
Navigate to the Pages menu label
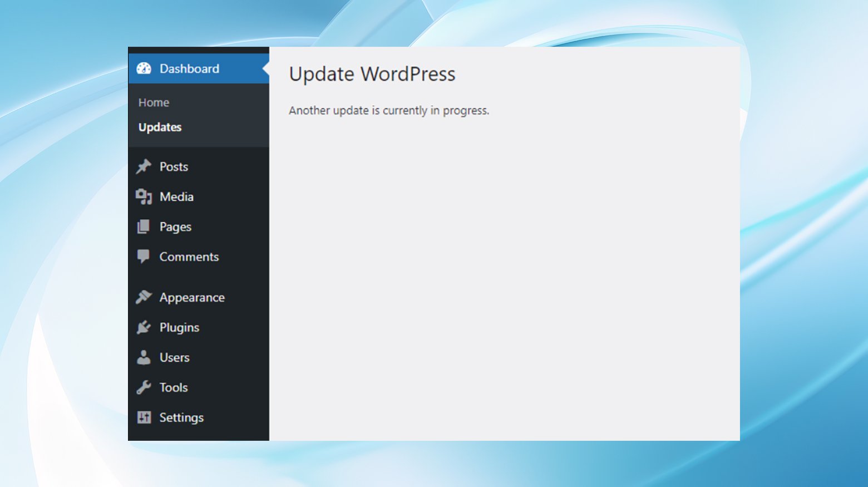tap(175, 227)
